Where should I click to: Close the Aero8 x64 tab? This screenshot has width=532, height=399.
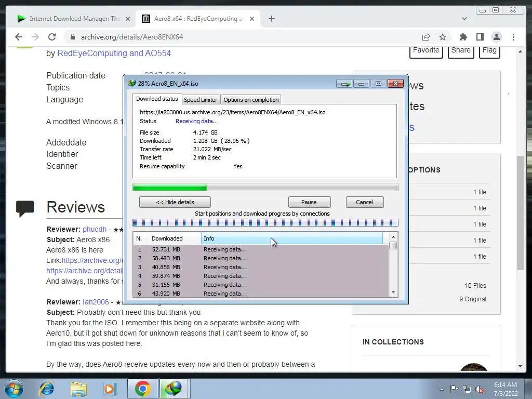point(252,19)
